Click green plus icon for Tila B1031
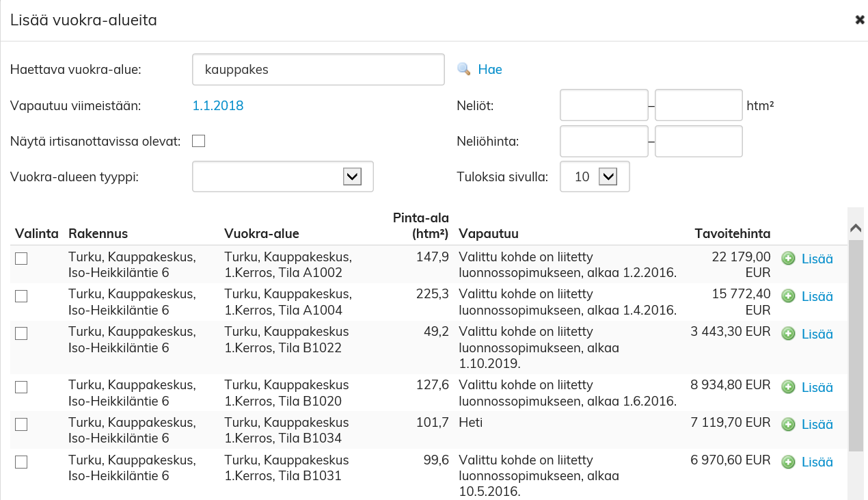This screenshot has width=868, height=500. point(788,462)
